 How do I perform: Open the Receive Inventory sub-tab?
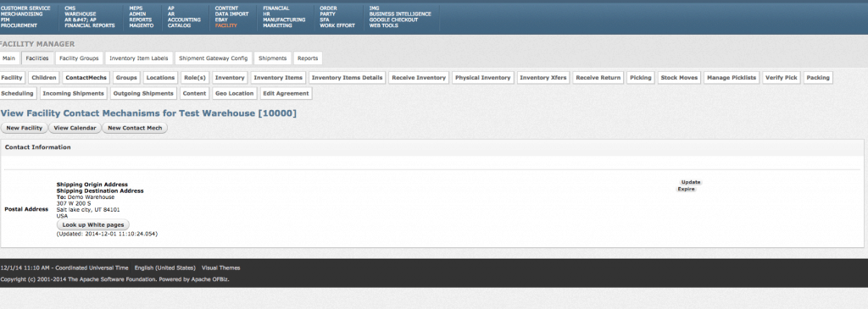tap(419, 78)
